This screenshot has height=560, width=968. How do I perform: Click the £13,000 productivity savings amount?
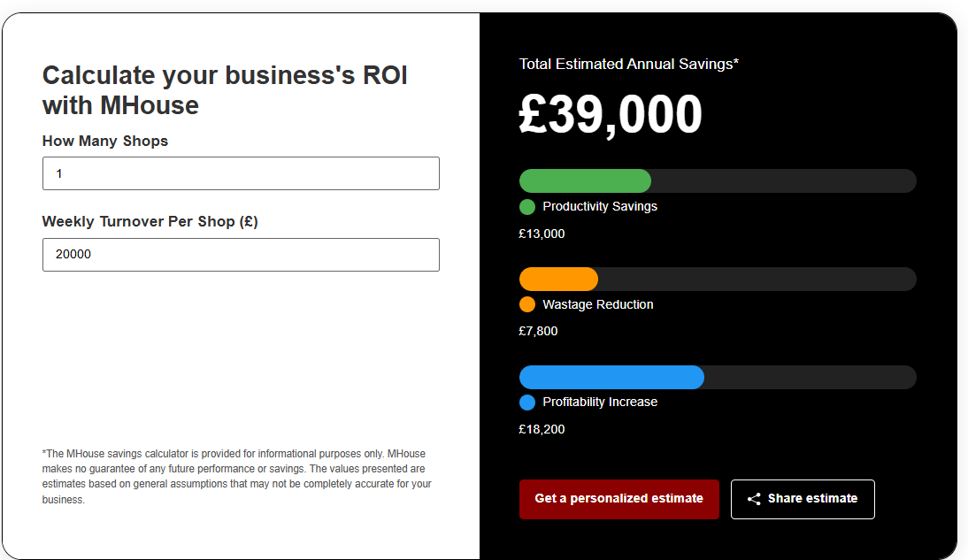(542, 233)
